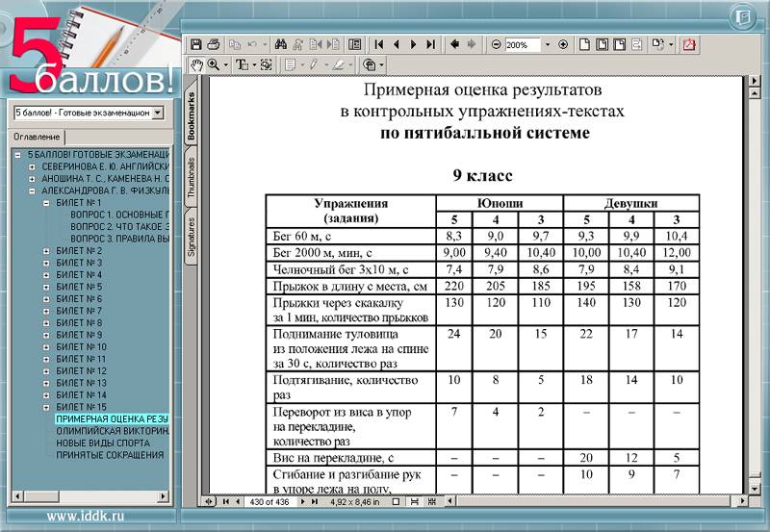Expand the АНОШИНА Т. С., КАМЕНЕВА node
Viewport: 770px width, 532px height.
pos(32,179)
